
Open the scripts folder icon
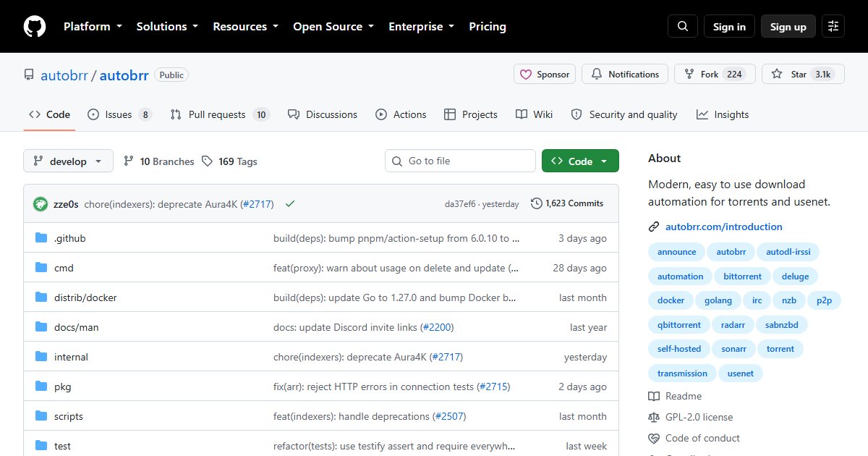tap(41, 416)
